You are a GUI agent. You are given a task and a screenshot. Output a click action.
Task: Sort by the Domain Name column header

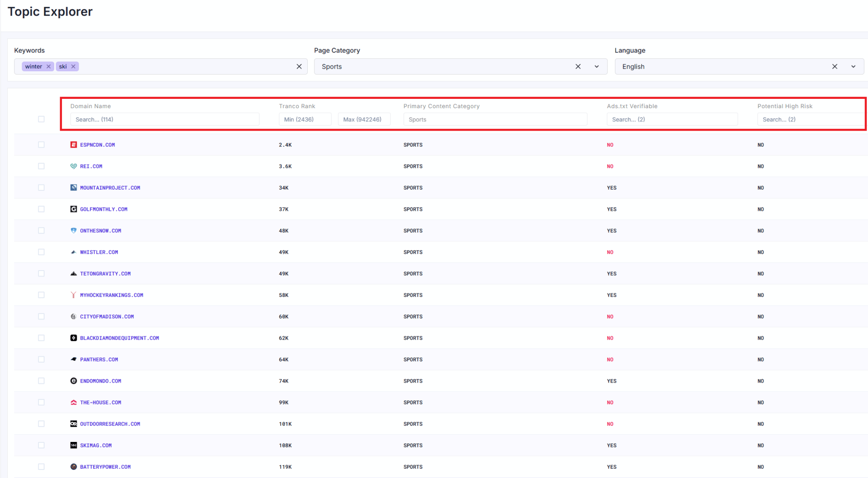point(91,106)
